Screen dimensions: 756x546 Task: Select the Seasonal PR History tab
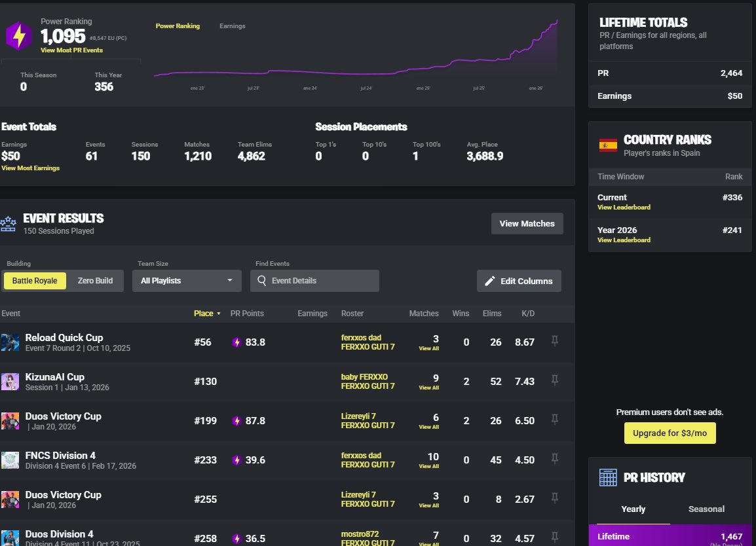coord(706,509)
